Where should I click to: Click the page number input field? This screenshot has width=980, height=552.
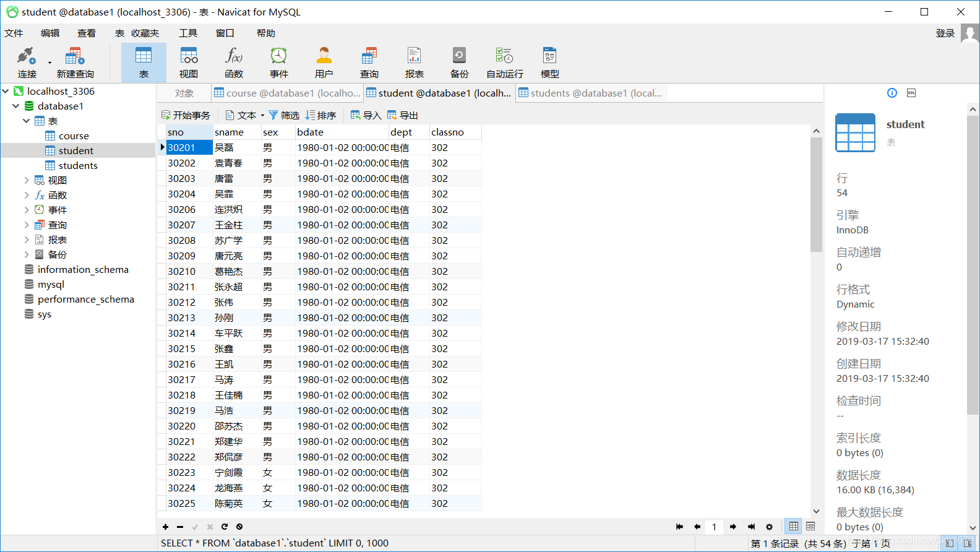(x=715, y=527)
